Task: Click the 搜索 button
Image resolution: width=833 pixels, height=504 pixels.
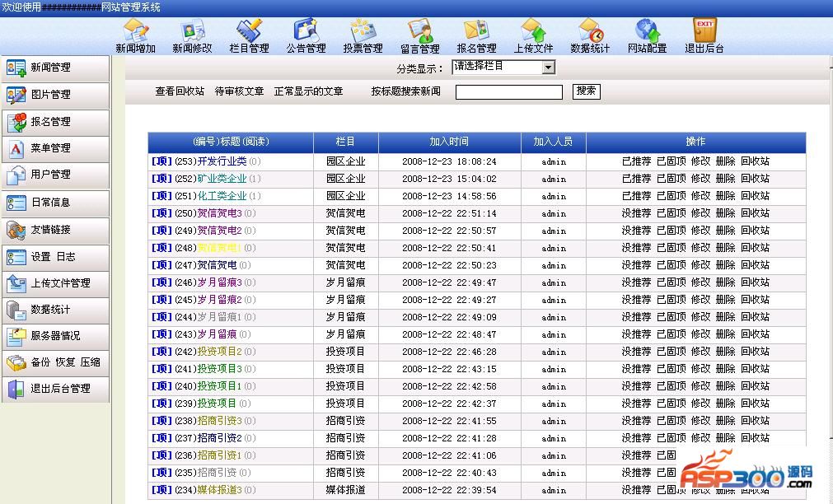Action: 586,91
